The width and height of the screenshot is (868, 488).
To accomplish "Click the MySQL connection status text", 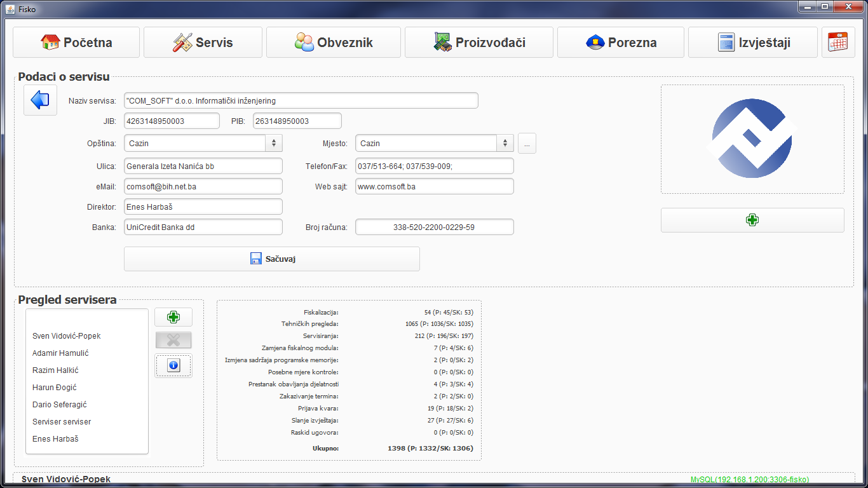I will point(750,480).
